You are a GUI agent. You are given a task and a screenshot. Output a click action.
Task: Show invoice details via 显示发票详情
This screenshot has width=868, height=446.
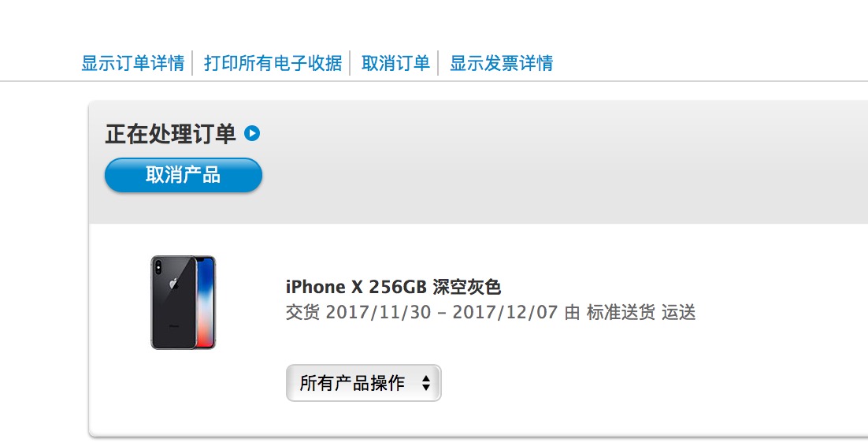pos(501,63)
